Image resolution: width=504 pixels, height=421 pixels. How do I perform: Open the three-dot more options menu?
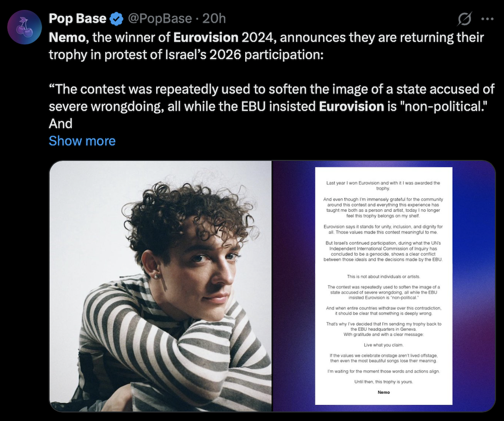(487, 19)
